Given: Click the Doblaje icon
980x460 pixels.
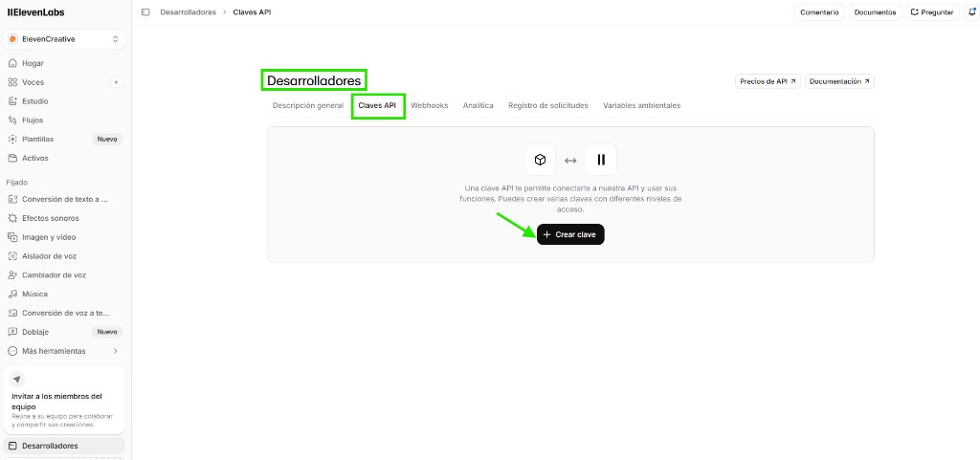Looking at the screenshot, I should pos(12,332).
